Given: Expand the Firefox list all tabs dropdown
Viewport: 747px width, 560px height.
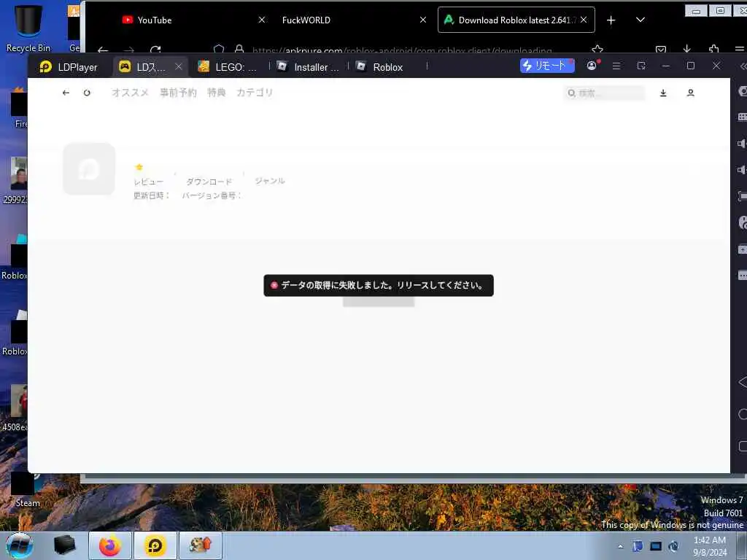Looking at the screenshot, I should coord(640,20).
